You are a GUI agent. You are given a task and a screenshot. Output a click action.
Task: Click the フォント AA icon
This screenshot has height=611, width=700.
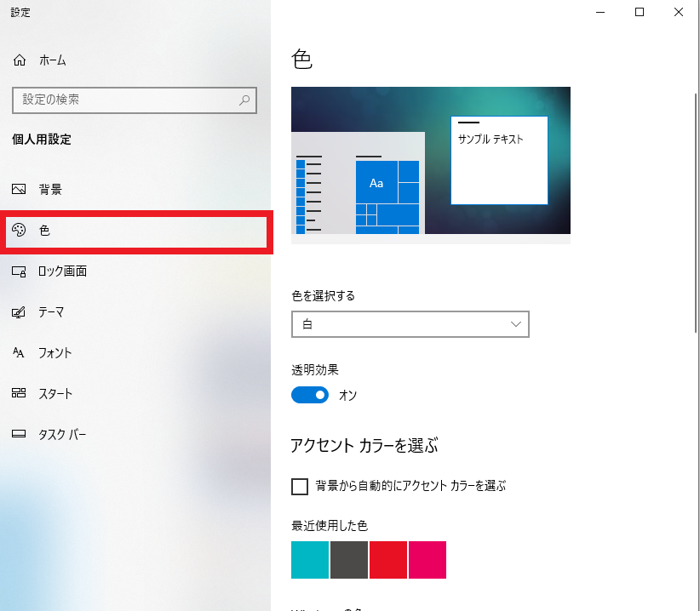pyautogui.click(x=18, y=353)
